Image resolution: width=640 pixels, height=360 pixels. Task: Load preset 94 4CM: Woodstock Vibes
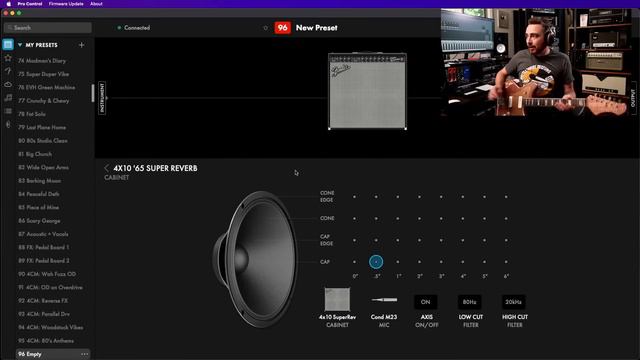click(x=51, y=327)
